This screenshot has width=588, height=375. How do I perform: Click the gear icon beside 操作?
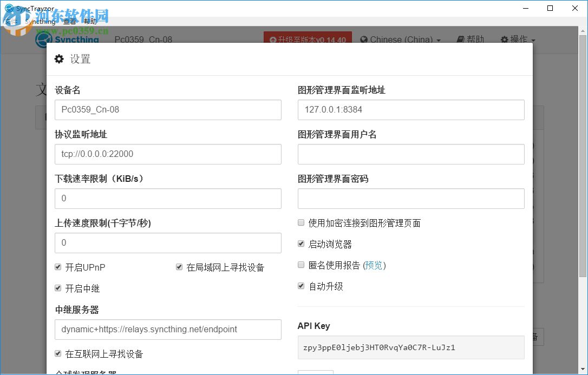tap(504, 40)
